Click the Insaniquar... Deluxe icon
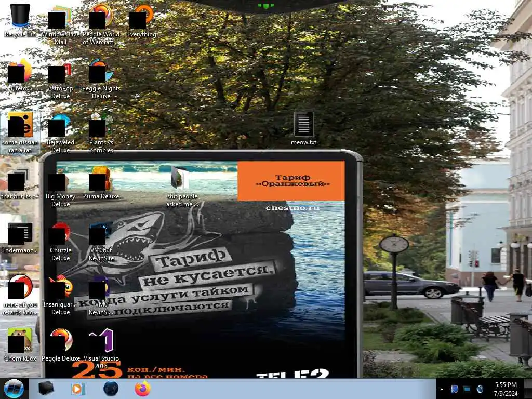This screenshot has width=532, height=399. [60, 295]
